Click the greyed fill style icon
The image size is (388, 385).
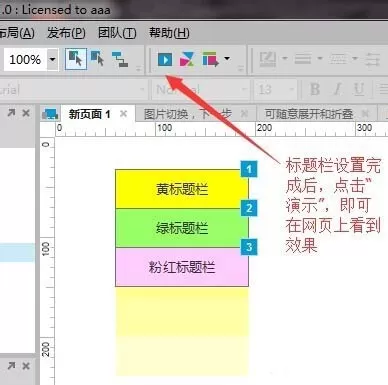coord(268,59)
